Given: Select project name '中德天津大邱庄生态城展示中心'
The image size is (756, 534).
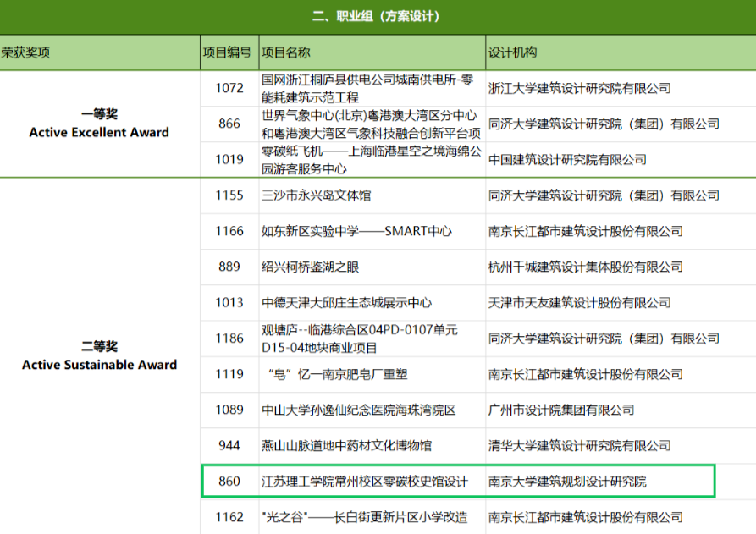Looking at the screenshot, I should pos(346,302).
